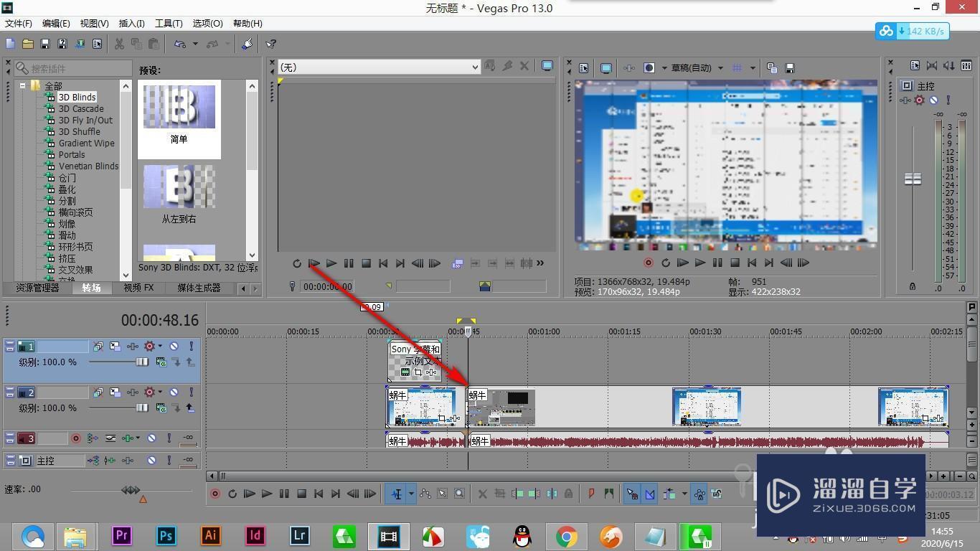Image resolution: width=980 pixels, height=551 pixels.
Task: Solo video track 2
Action: (191, 392)
